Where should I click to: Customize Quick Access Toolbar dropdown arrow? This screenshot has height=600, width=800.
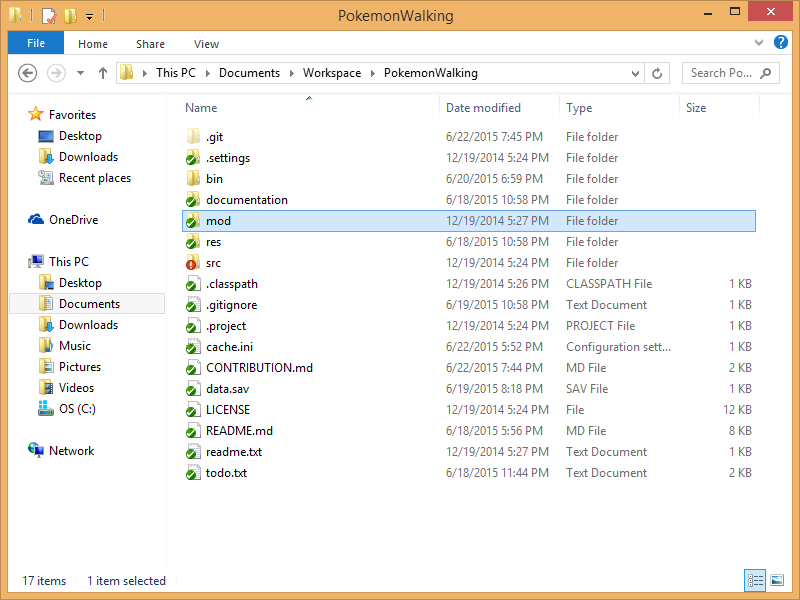(89, 17)
